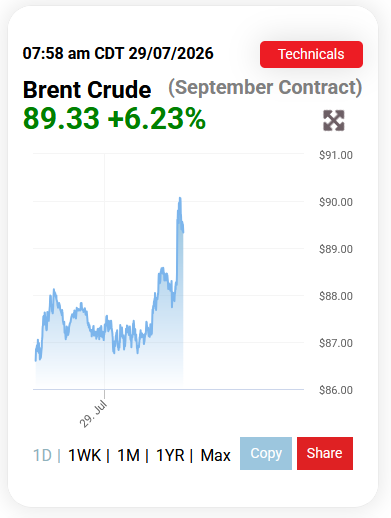391x518 pixels.
Task: Click the $88.00 axis label
Action: tap(336, 296)
